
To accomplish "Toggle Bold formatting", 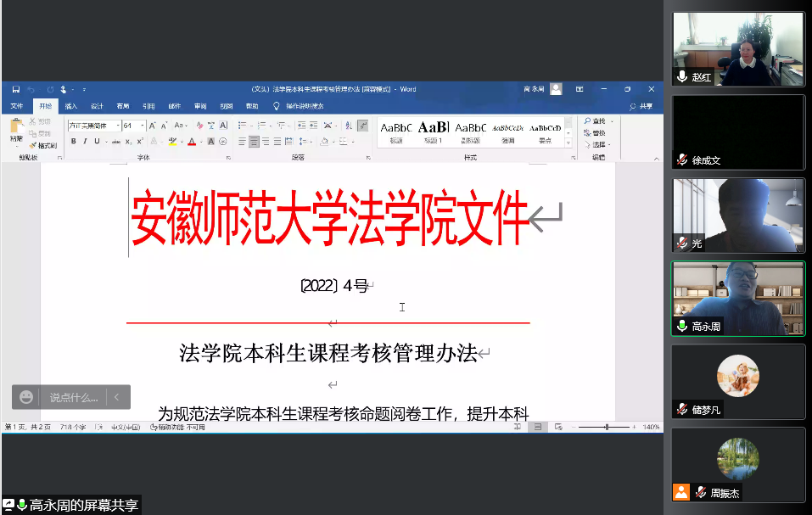I will (74, 142).
